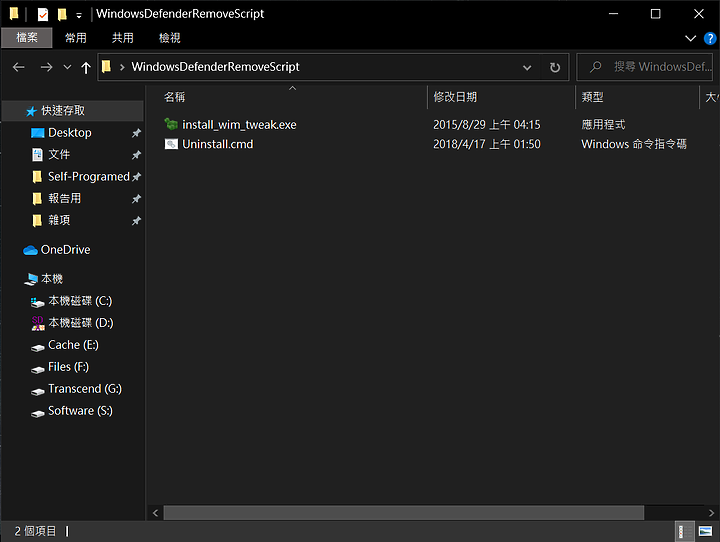Open the Transcend (G:) drive
720x542 pixels.
(85, 389)
